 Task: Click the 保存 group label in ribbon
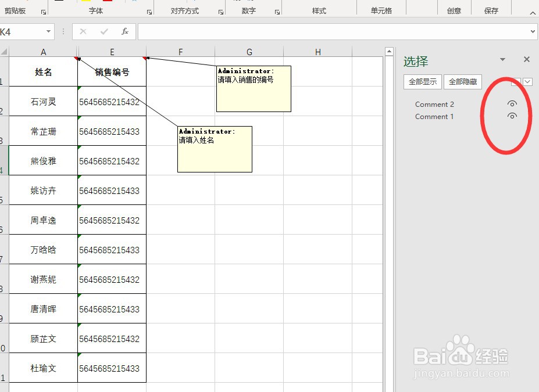click(491, 11)
